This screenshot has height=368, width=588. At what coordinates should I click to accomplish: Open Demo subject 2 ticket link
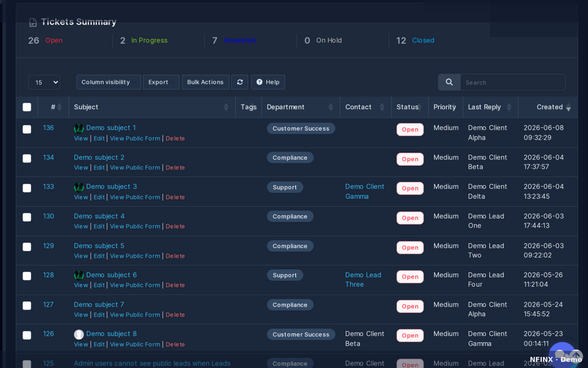[x=99, y=157]
